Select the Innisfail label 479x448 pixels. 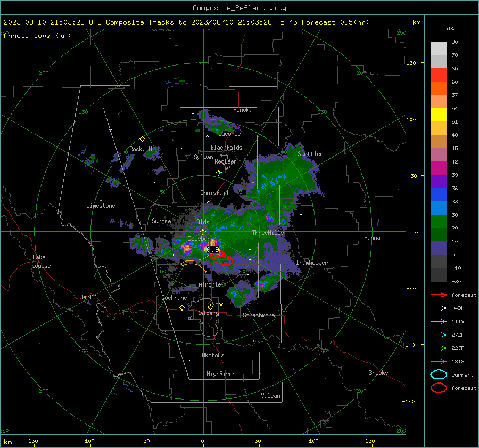click(x=214, y=193)
